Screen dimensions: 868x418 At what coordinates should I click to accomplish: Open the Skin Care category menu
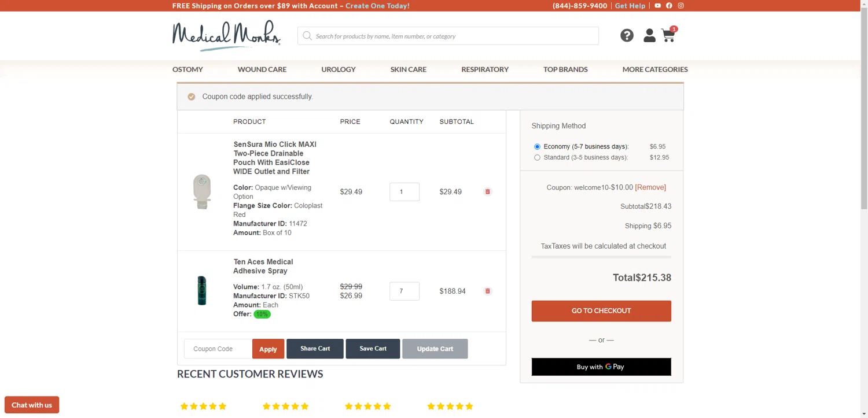pos(409,69)
